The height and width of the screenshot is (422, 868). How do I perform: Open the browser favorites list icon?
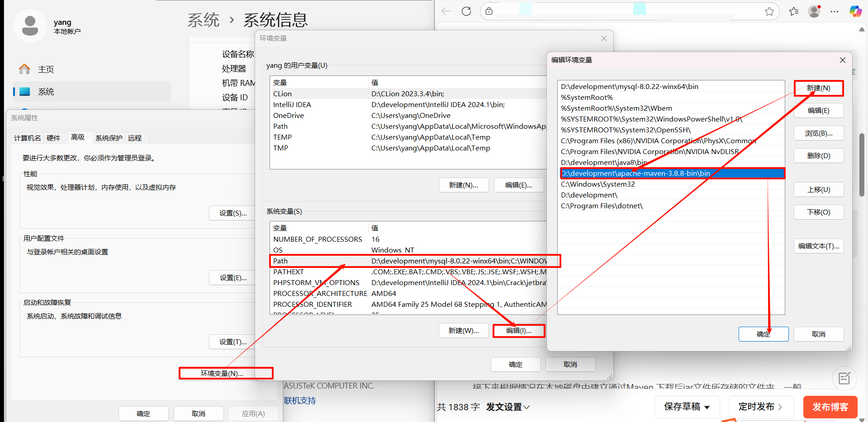pyautogui.click(x=794, y=11)
